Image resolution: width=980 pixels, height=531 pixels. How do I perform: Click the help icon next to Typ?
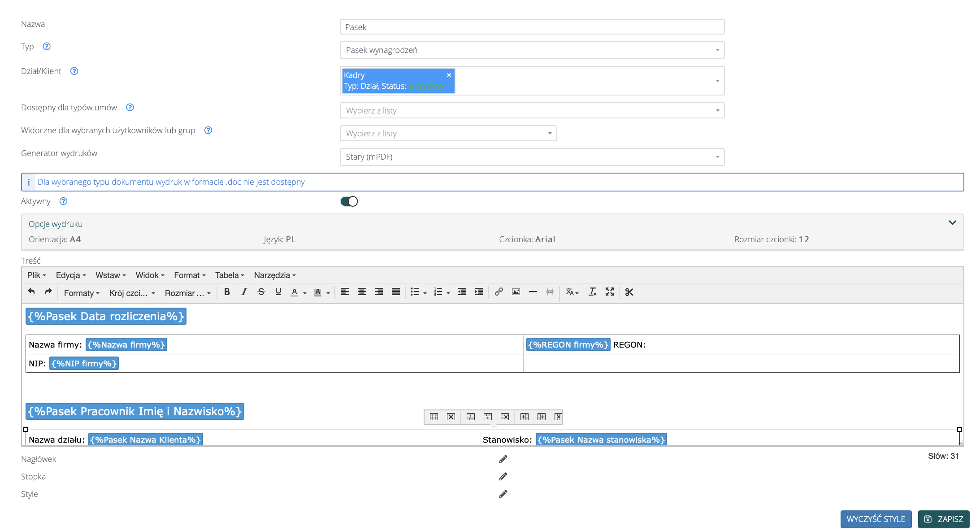pos(47,46)
